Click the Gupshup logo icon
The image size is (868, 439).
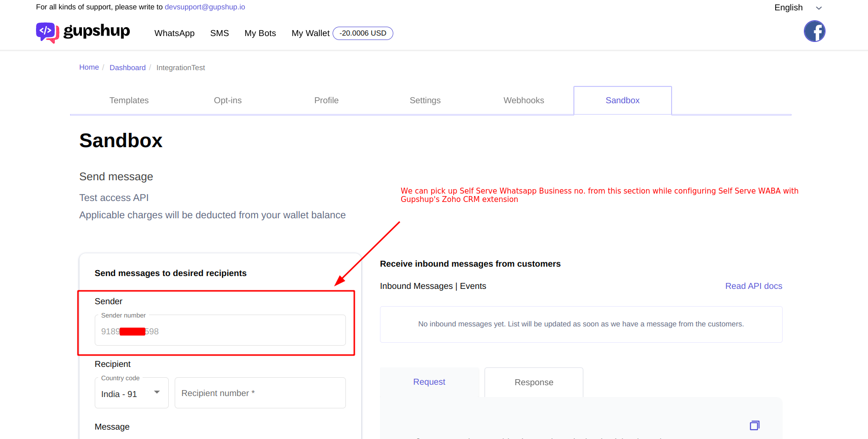point(47,33)
